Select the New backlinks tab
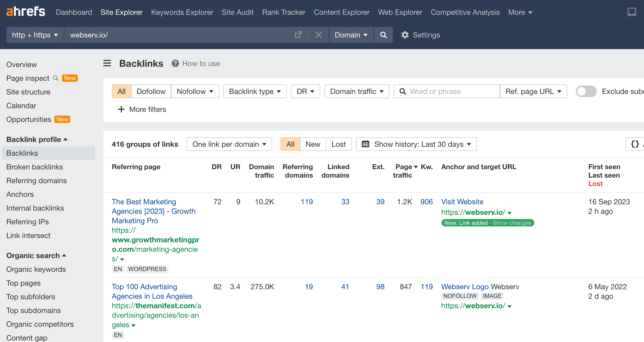 [x=313, y=144]
